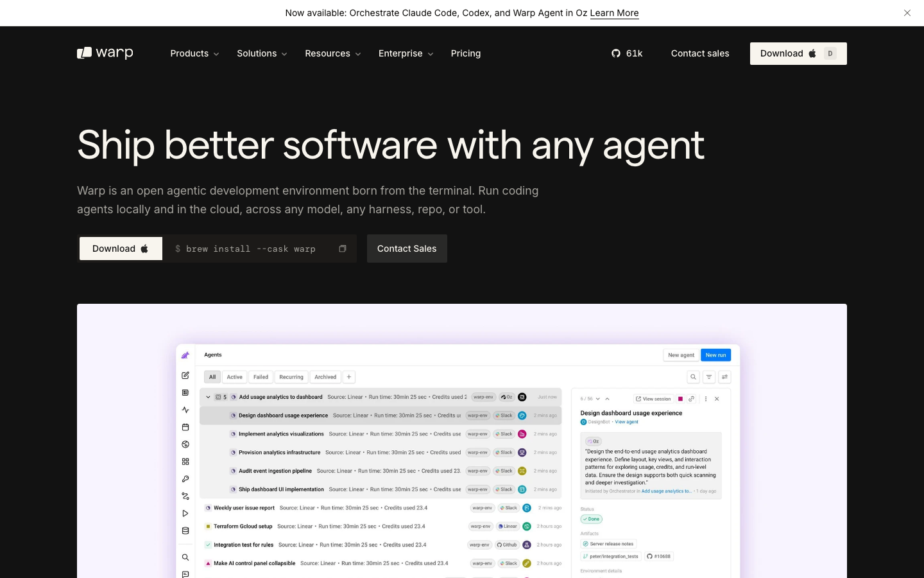924x578 pixels.
Task: Expand the Enterprise menu
Action: coord(406,53)
